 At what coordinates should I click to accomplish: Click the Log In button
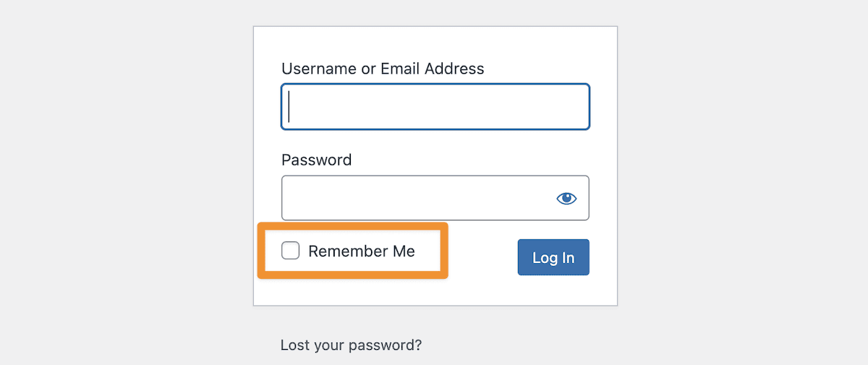click(x=553, y=257)
